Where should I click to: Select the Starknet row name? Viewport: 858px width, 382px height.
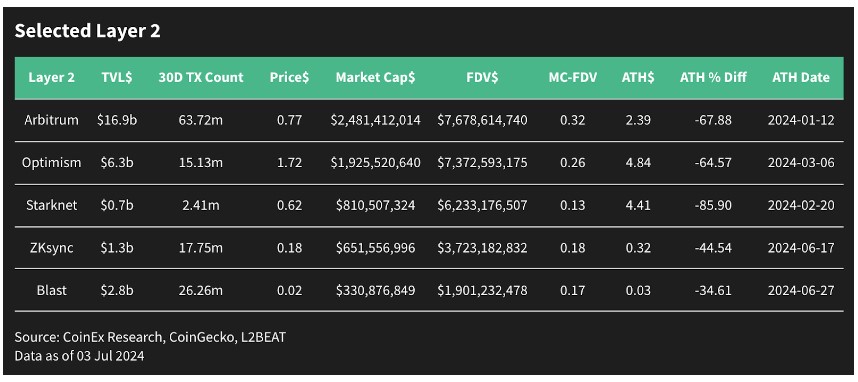[x=51, y=205]
